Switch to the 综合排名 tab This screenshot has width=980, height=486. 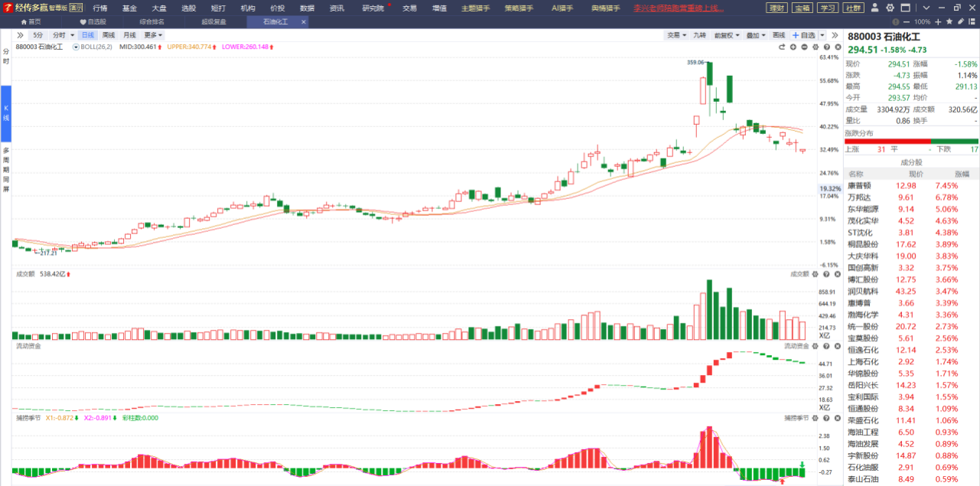click(151, 22)
